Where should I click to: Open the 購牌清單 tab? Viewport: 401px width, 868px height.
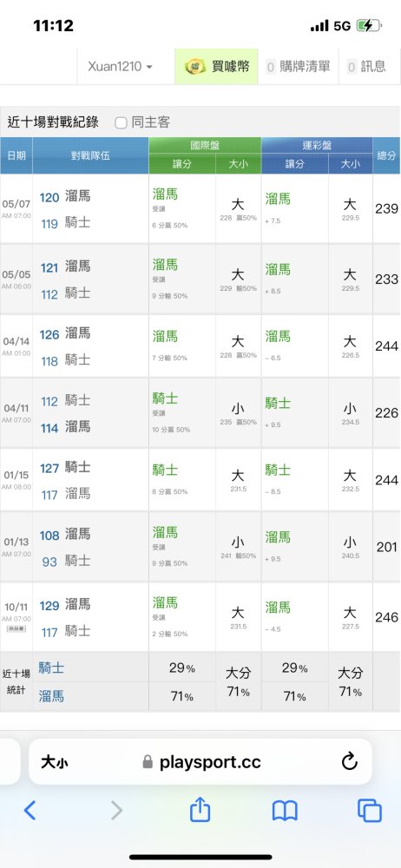point(299,67)
